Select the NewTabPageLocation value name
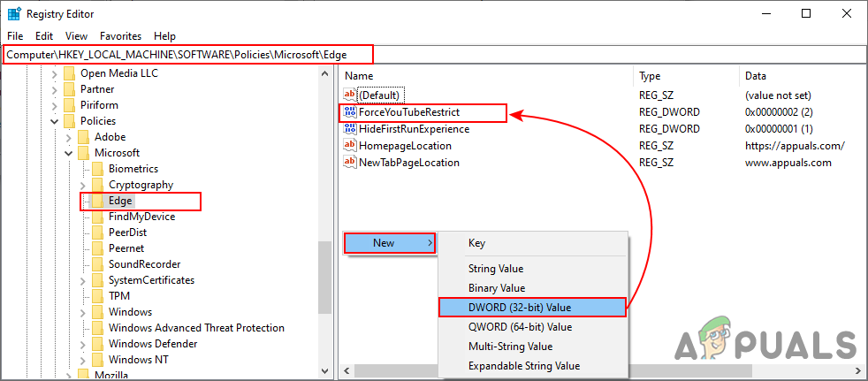This screenshot has width=868, height=381. coord(409,163)
